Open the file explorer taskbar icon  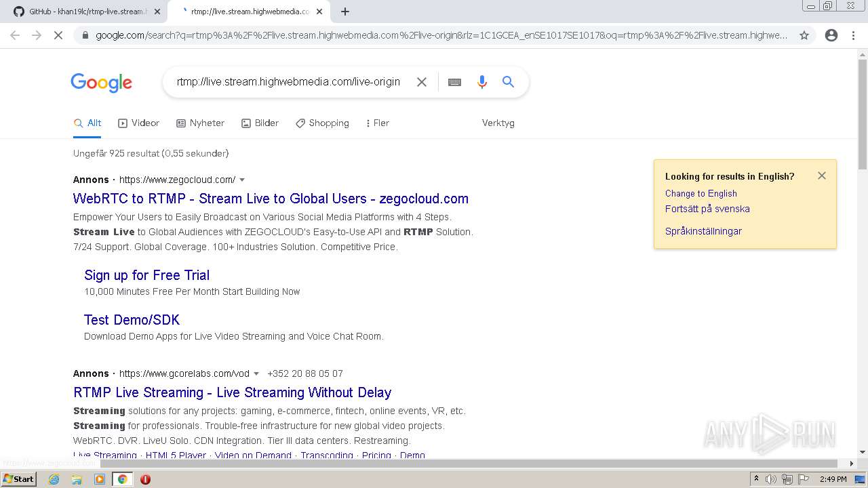click(77, 479)
